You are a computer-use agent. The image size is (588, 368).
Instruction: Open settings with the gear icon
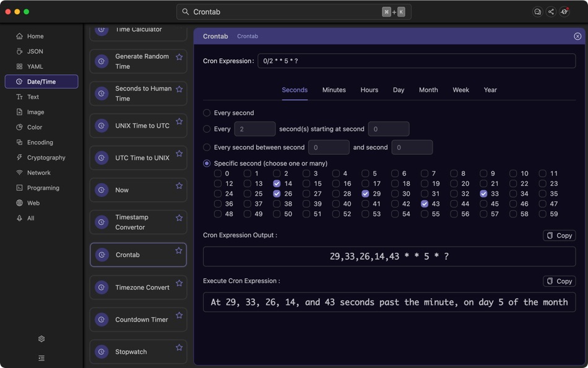(x=41, y=339)
